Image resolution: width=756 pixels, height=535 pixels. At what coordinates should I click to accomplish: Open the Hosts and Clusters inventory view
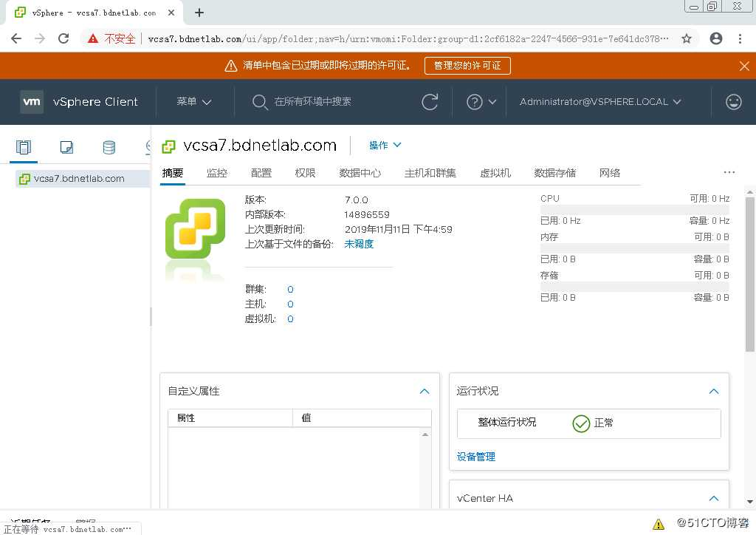23,147
